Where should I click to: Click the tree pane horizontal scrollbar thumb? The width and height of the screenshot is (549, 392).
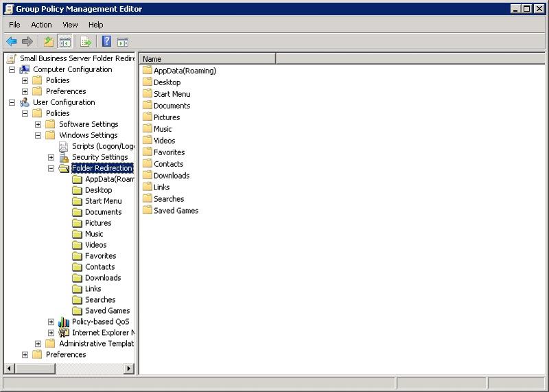(x=35, y=368)
